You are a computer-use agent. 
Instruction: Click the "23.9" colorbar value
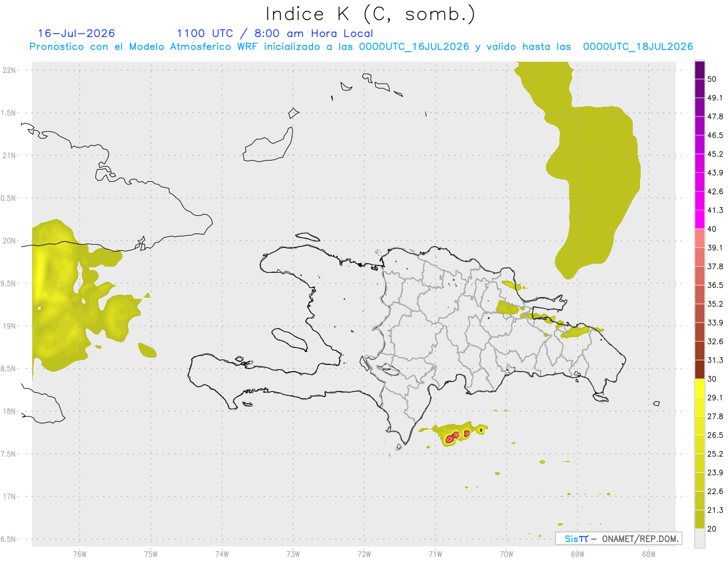pos(716,472)
